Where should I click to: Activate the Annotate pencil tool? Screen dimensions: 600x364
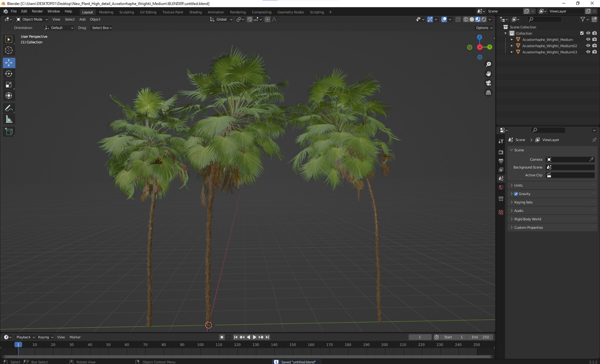coord(9,108)
